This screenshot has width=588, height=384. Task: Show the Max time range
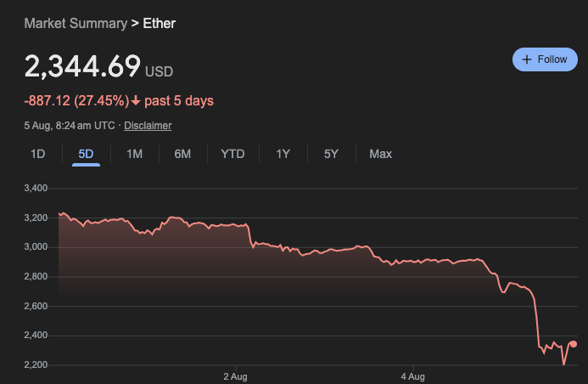point(380,154)
